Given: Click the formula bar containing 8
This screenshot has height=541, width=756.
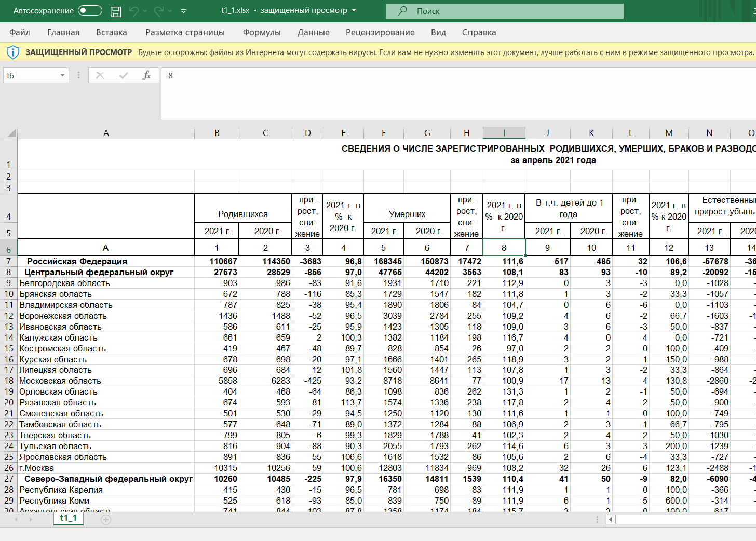Looking at the screenshot, I should click(458, 94).
